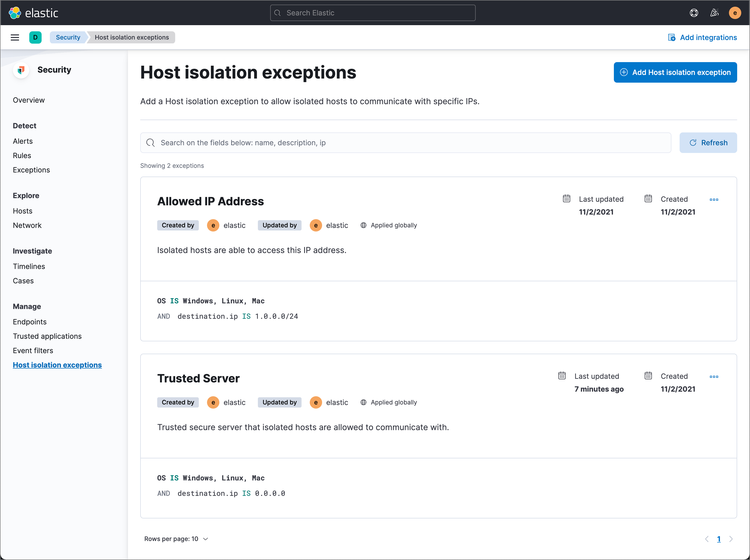750x560 pixels.
Task: Focus the exceptions search field
Action: tap(406, 143)
